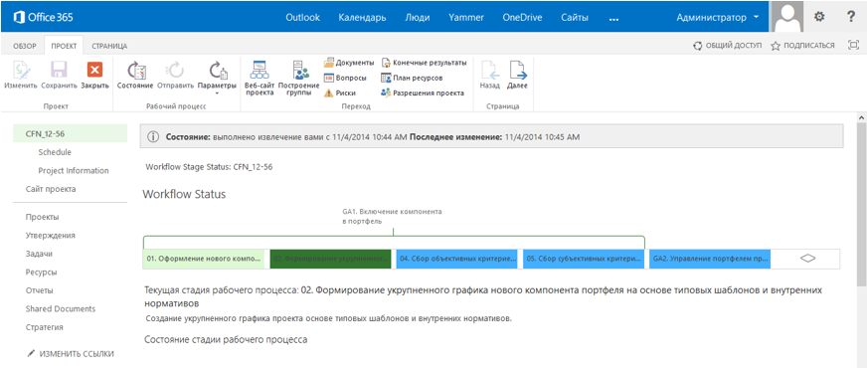The width and height of the screenshot is (868, 368).
Task: Open Сайты in the top bar
Action: [574, 17]
